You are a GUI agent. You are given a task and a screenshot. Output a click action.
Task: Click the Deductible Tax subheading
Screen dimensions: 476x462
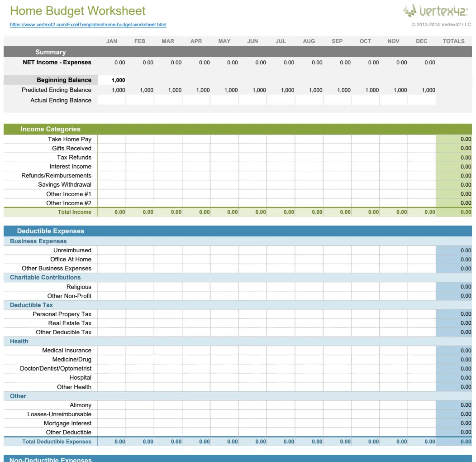pyautogui.click(x=31, y=305)
